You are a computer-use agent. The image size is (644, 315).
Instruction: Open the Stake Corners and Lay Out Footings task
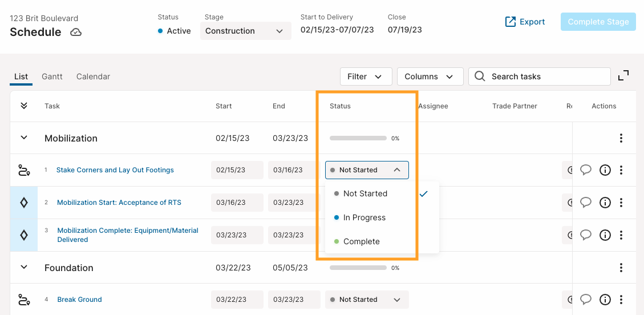click(x=115, y=170)
